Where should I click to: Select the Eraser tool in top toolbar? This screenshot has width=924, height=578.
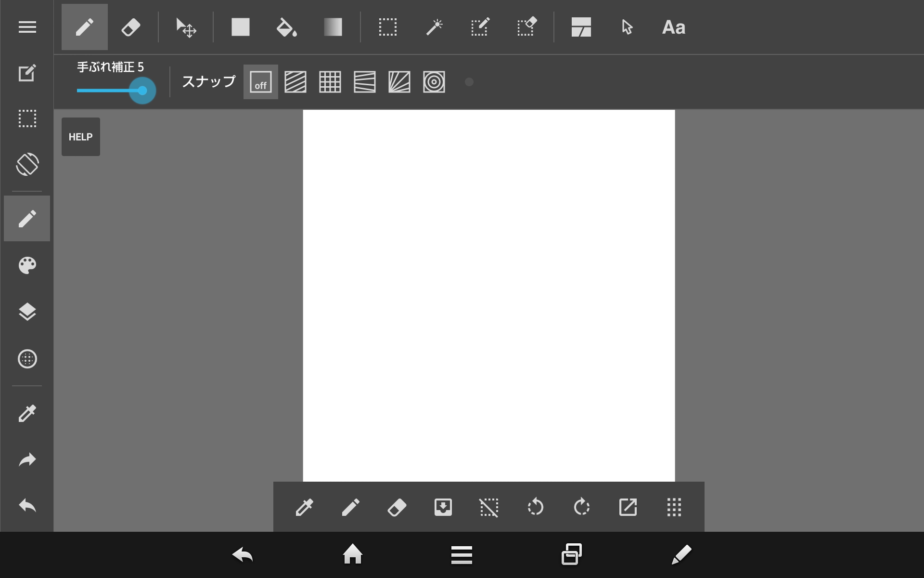(130, 27)
